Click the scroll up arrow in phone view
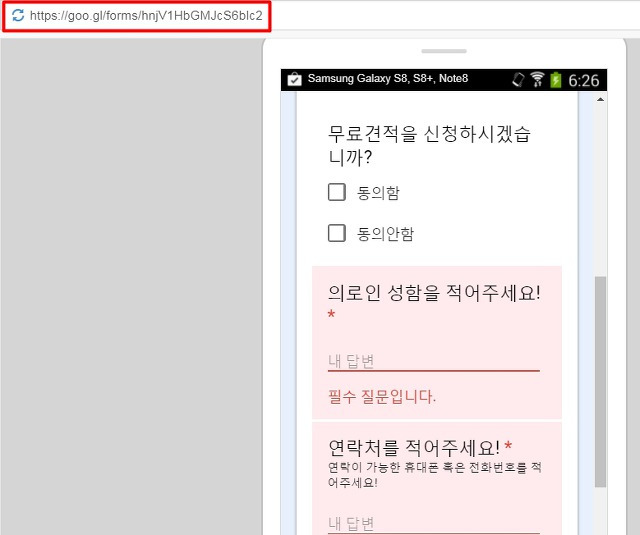 pyautogui.click(x=600, y=99)
